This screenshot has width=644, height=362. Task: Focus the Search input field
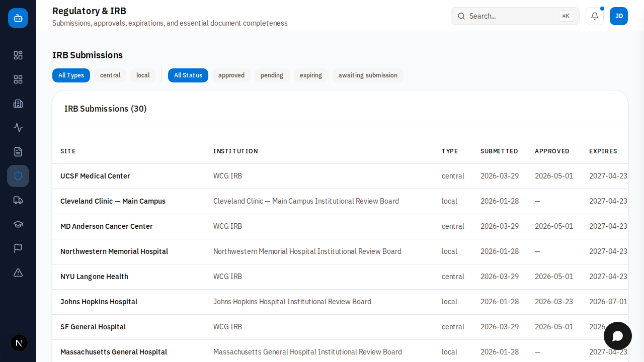(515, 16)
